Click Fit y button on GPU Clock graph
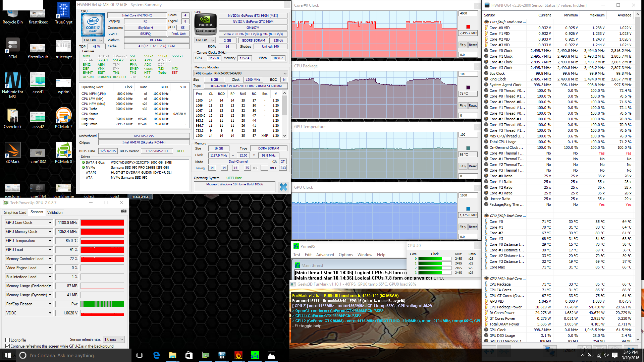This screenshot has height=362, width=644. tap(463, 227)
